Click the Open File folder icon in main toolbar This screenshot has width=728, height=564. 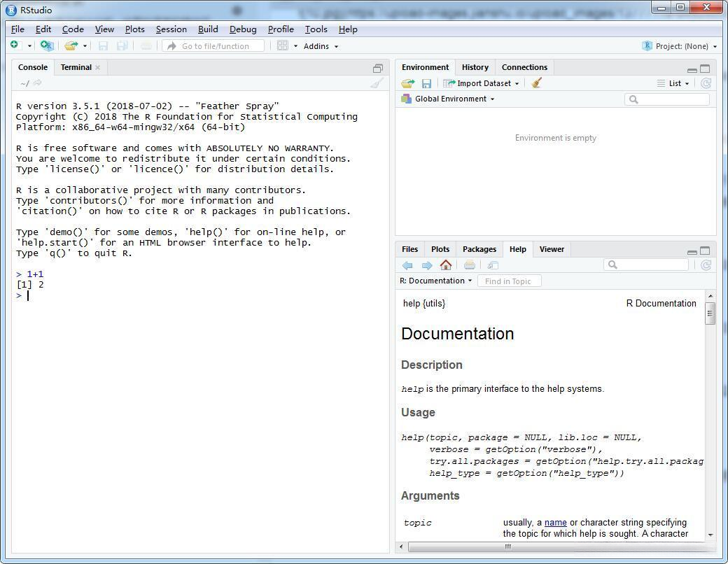(71, 45)
